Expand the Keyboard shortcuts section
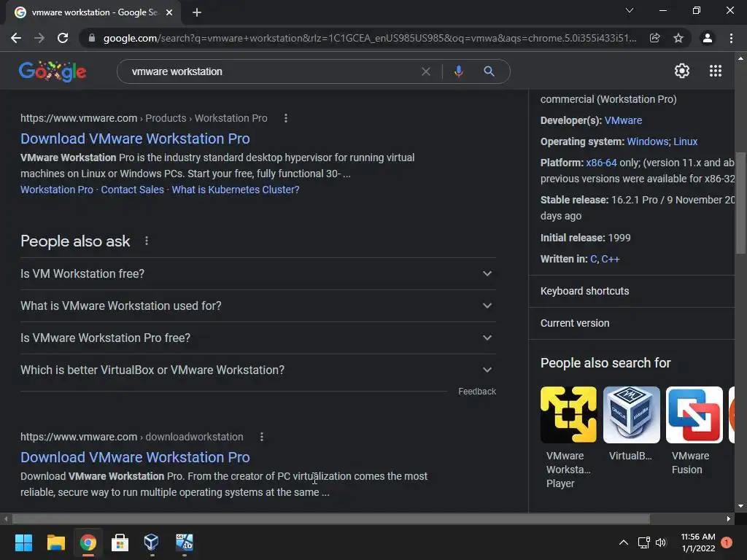 [632, 291]
